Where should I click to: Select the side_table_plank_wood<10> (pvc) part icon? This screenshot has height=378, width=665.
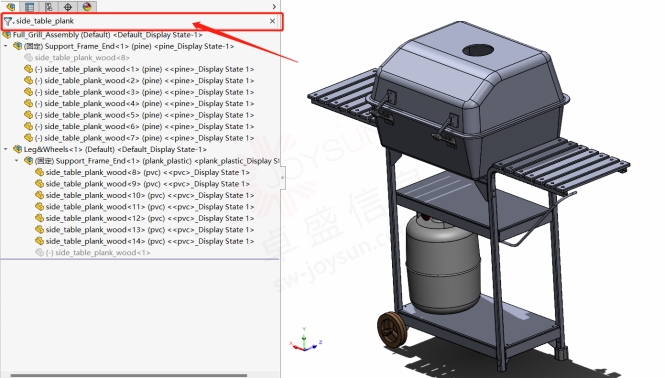click(x=39, y=195)
